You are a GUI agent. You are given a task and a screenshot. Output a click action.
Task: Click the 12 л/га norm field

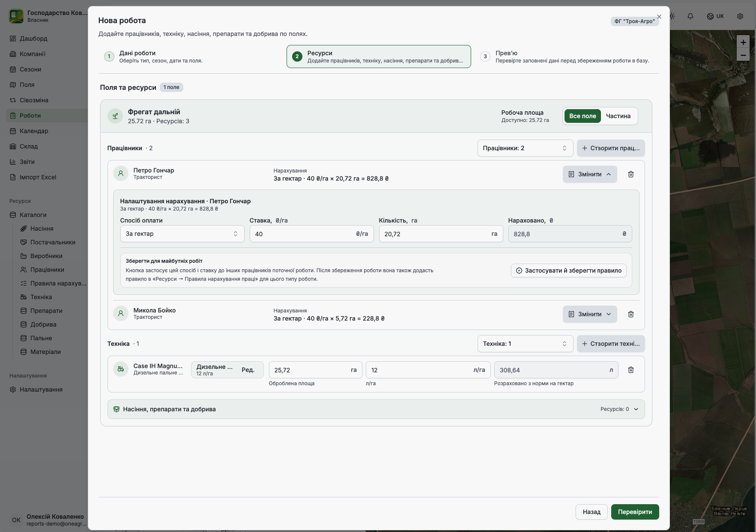(x=428, y=370)
